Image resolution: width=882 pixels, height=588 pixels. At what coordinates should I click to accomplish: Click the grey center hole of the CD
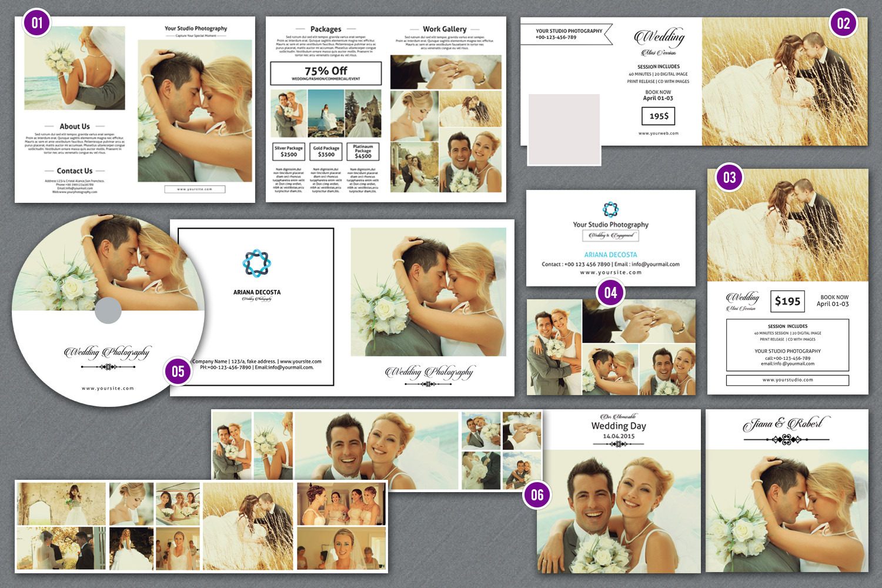(x=108, y=310)
